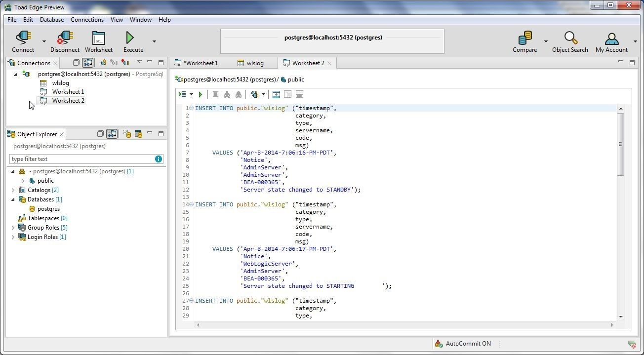Run statement with green arrow in worksheet toolbar
644x355 pixels.
pyautogui.click(x=201, y=94)
